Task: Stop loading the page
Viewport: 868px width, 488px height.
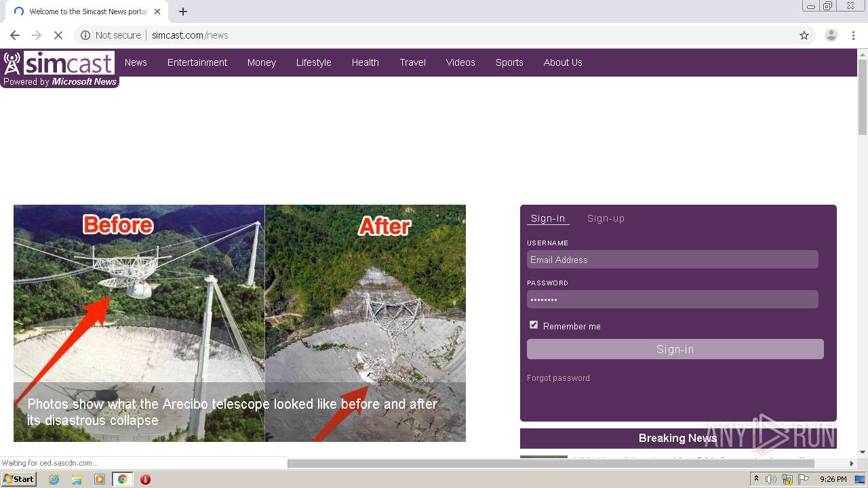Action: (58, 35)
